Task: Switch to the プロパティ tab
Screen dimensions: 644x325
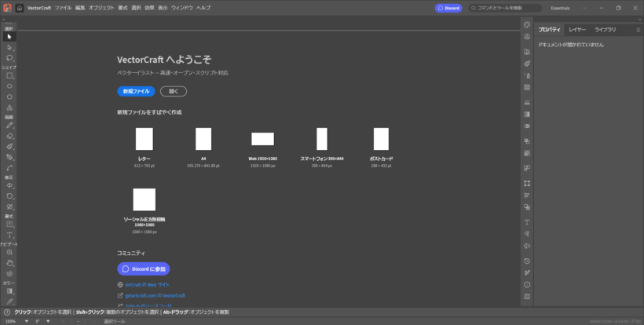Action: click(x=549, y=30)
